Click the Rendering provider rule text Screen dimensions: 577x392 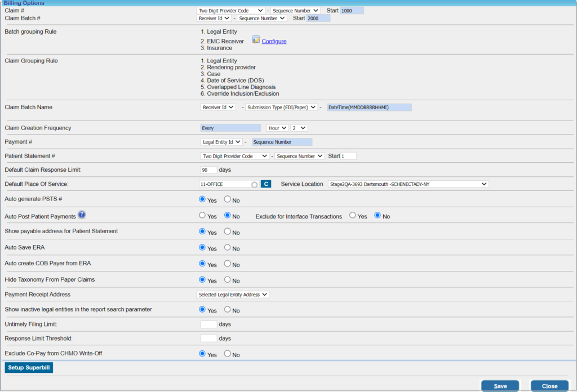point(231,67)
